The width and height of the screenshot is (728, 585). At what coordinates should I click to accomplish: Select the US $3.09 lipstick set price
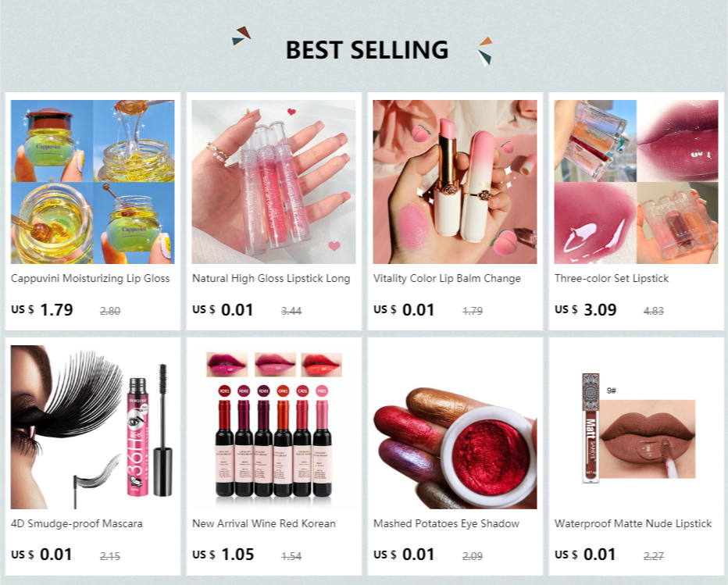tap(586, 309)
